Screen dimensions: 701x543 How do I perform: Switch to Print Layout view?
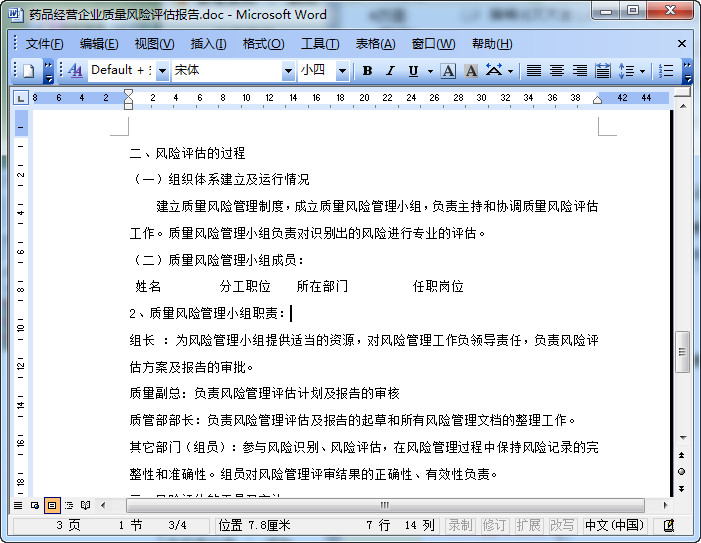coord(52,505)
